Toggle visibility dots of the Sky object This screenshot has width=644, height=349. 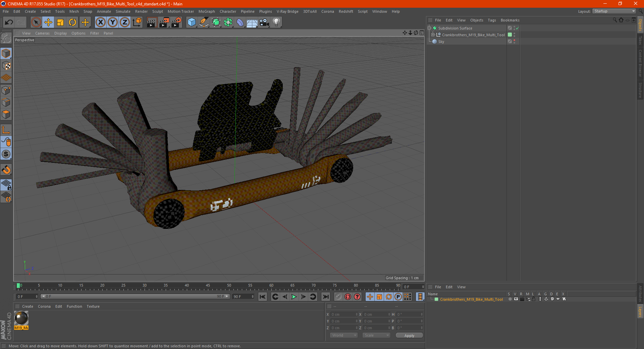[514, 42]
